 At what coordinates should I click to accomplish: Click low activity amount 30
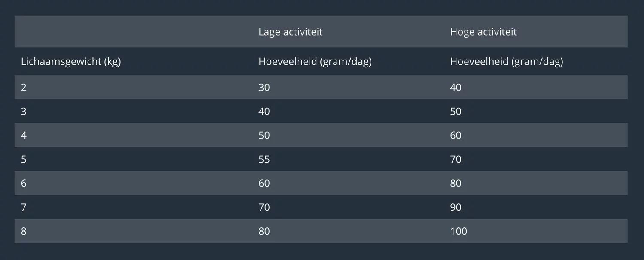264,88
